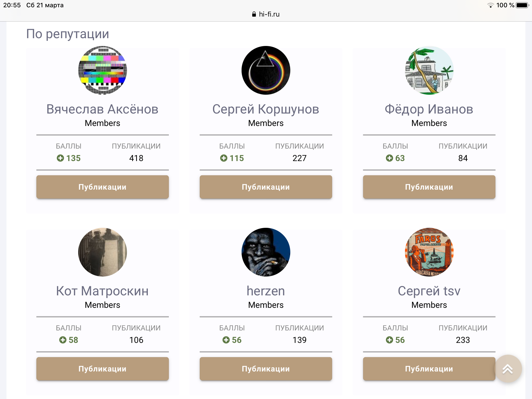Screen dimensions: 532x399
Task: Tap the hi-fi.ru address bar
Action: tap(269, 14)
